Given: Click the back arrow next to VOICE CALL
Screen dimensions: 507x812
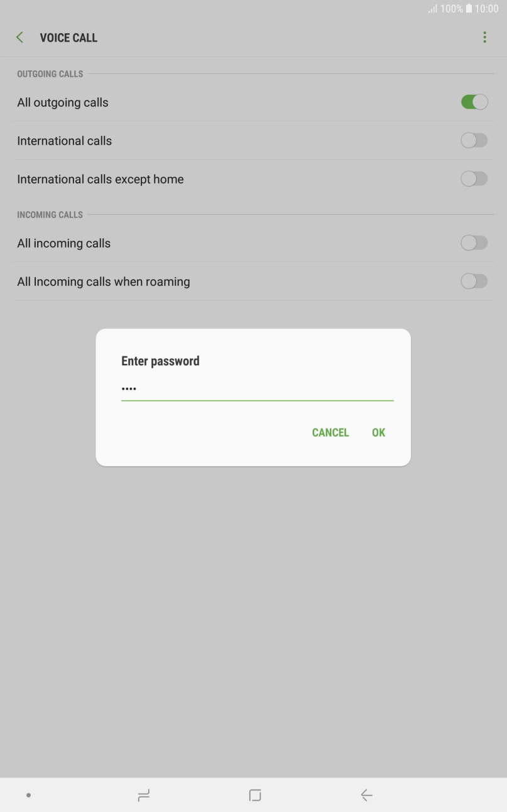Looking at the screenshot, I should (x=19, y=37).
